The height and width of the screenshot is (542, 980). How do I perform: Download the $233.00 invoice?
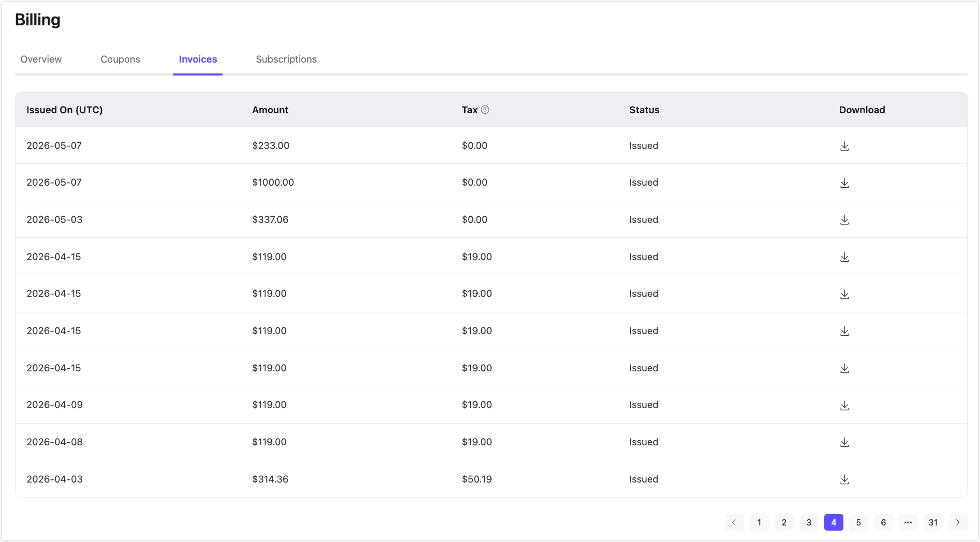844,146
